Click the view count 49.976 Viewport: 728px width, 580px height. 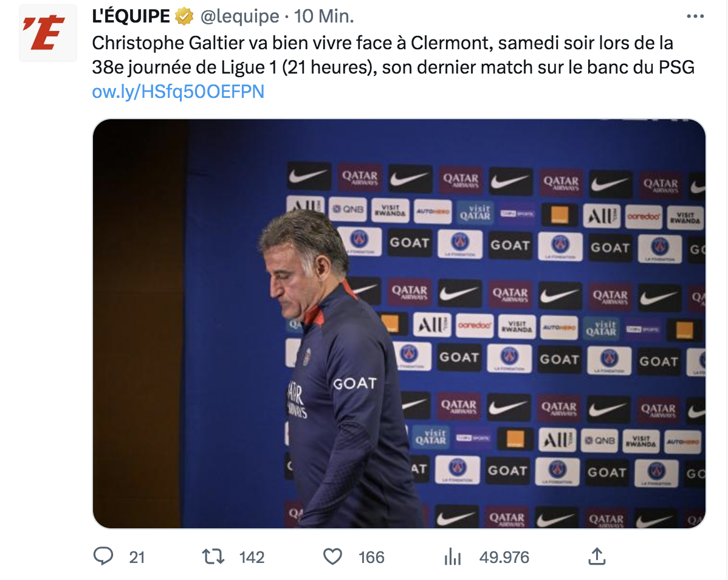(504, 557)
